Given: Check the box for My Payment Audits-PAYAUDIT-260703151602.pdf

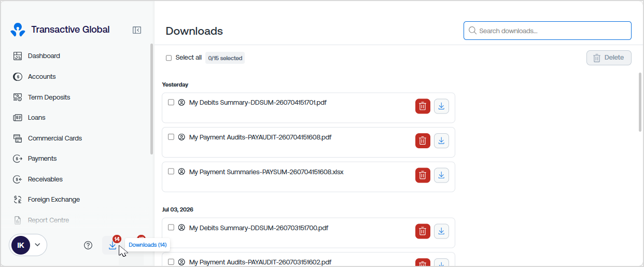Looking at the screenshot, I should pyautogui.click(x=171, y=262).
